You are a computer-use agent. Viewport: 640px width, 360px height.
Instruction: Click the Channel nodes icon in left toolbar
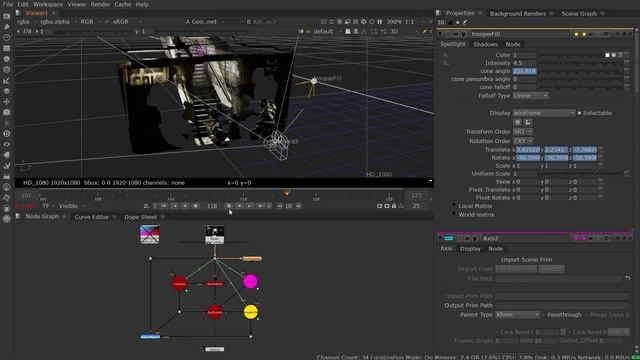click(x=7, y=48)
